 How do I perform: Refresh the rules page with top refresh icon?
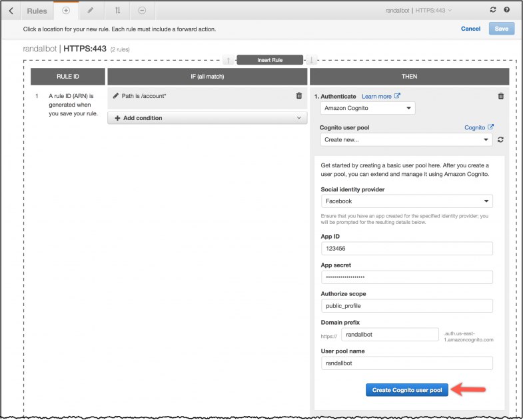(x=493, y=10)
